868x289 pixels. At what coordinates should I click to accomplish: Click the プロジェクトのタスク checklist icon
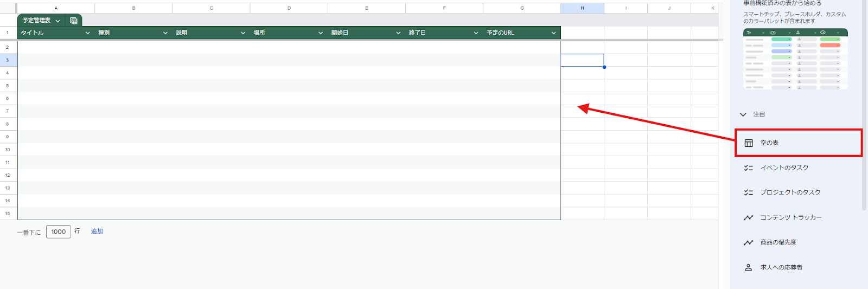749,192
